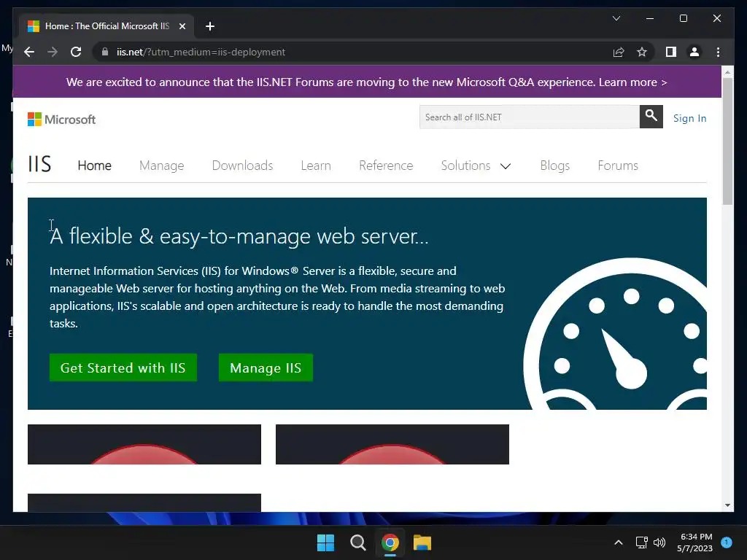
Task: Click the address bar URL
Action: [201, 52]
